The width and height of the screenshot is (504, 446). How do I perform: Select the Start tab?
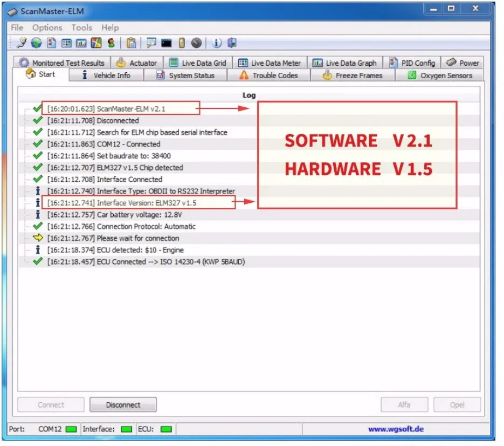coord(40,74)
